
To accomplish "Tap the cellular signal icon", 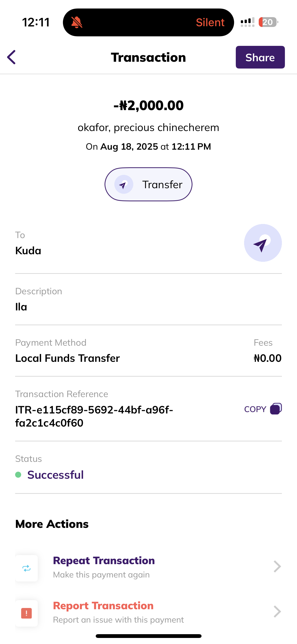I will [247, 22].
